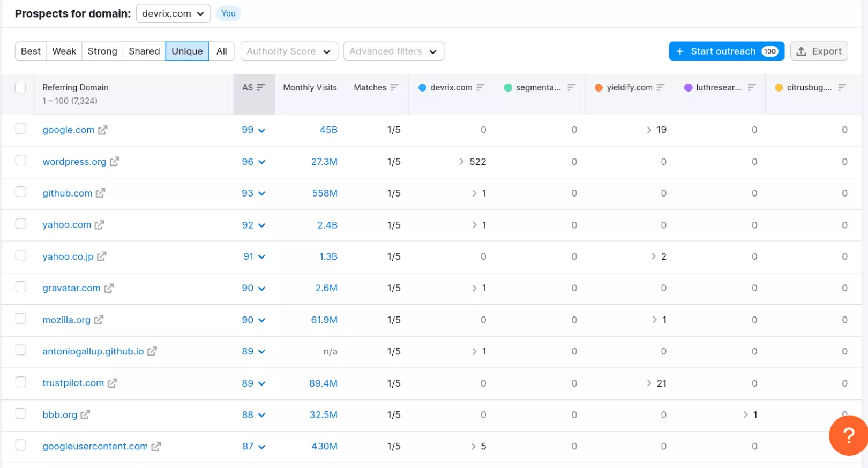Open external link icon next to yahoo.com
The image size is (868, 468).
(x=100, y=225)
